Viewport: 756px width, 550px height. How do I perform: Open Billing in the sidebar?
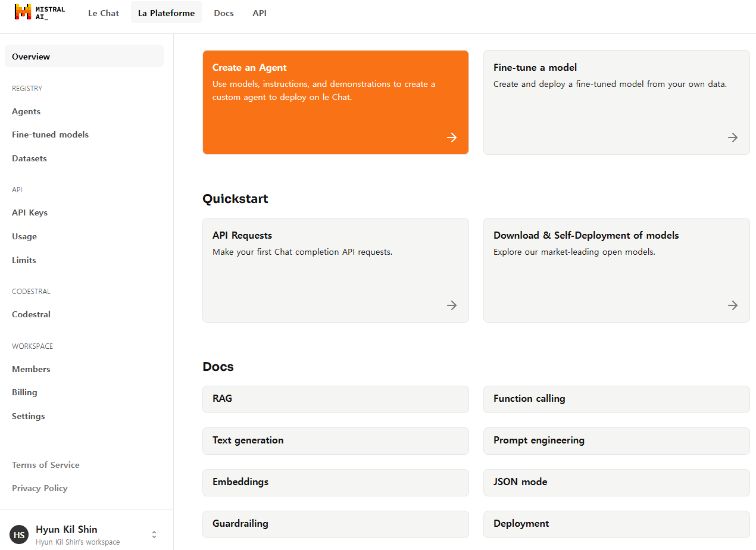[x=24, y=392]
